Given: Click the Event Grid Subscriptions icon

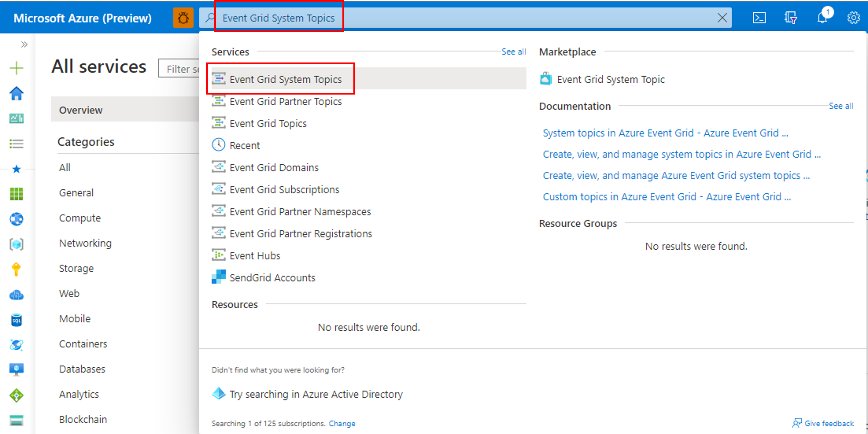Looking at the screenshot, I should click(x=219, y=189).
